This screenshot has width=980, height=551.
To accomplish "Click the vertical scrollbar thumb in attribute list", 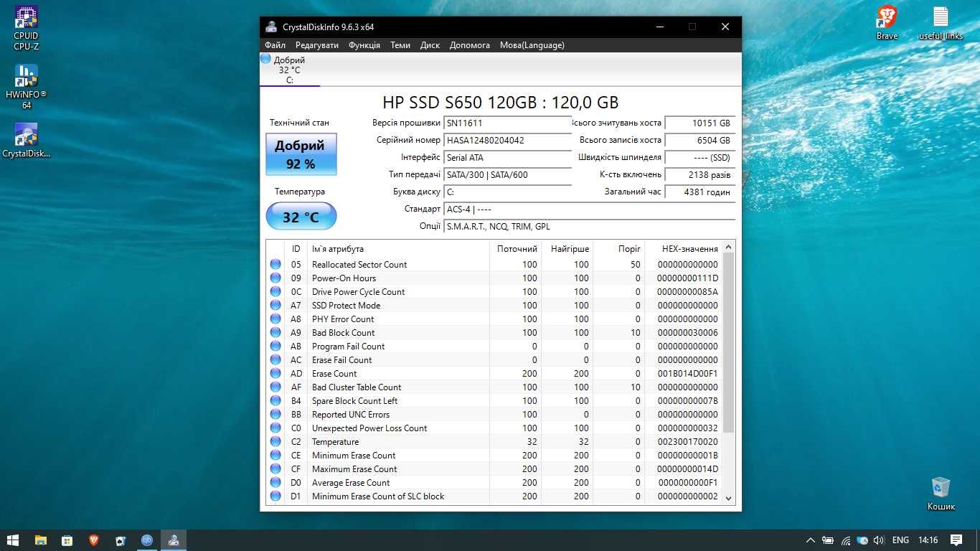I will 729,342.
